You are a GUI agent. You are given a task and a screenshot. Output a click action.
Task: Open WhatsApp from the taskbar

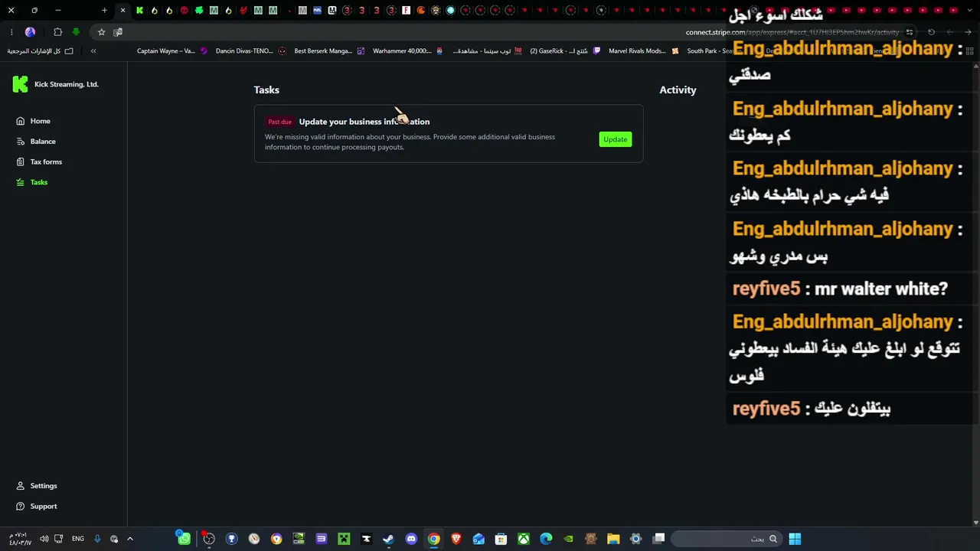184,539
